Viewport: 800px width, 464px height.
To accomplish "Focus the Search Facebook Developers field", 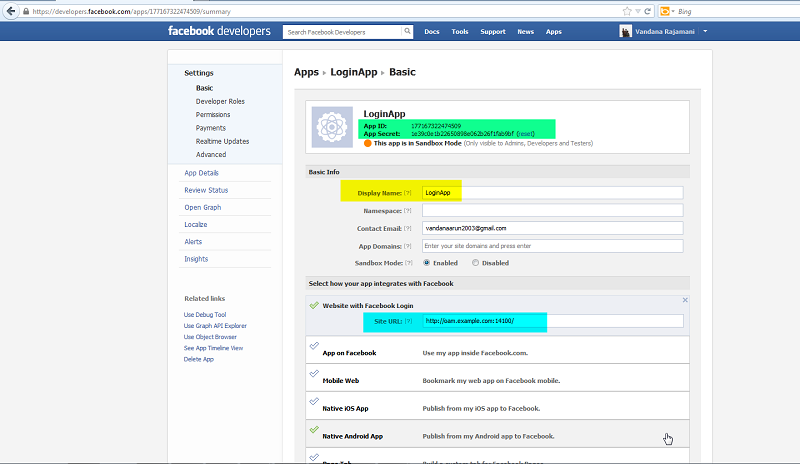I will 342,32.
